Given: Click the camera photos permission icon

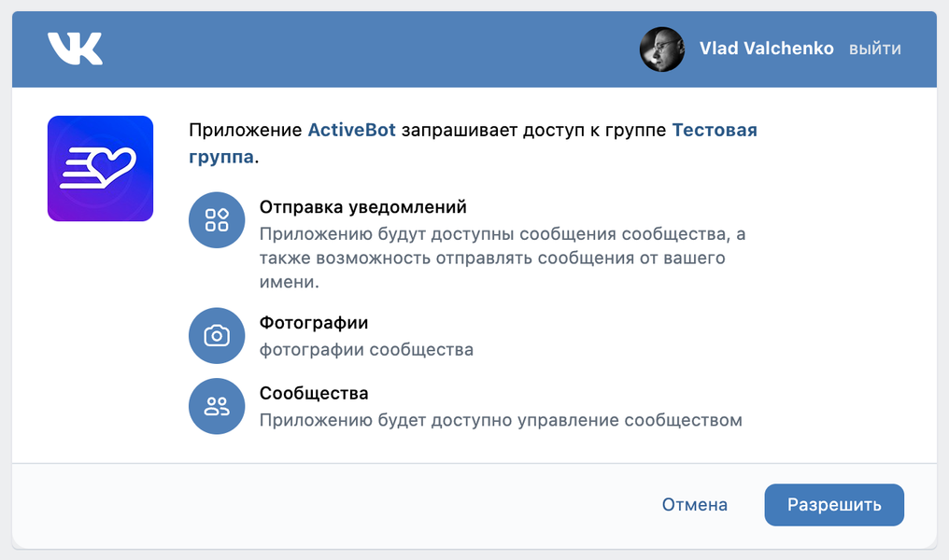Looking at the screenshot, I should click(x=217, y=335).
